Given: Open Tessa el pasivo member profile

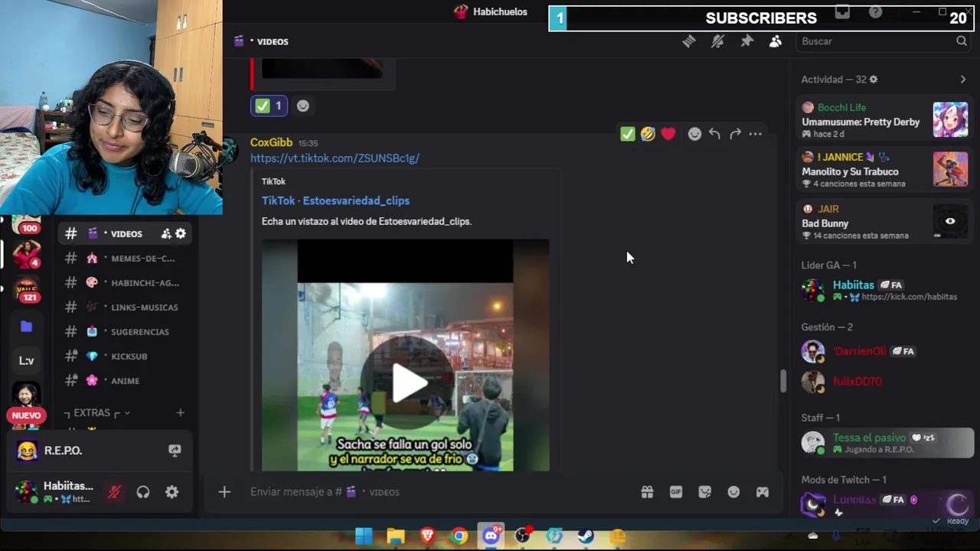Looking at the screenshot, I should 884,442.
